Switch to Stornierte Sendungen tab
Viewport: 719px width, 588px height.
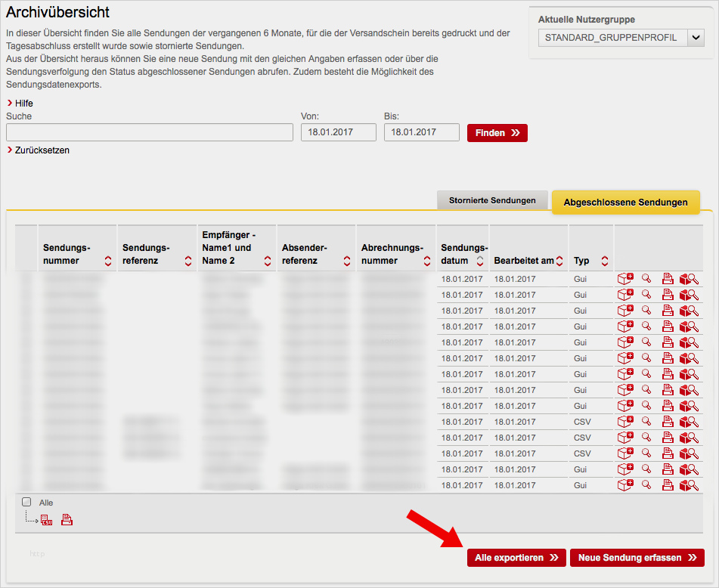click(x=492, y=200)
